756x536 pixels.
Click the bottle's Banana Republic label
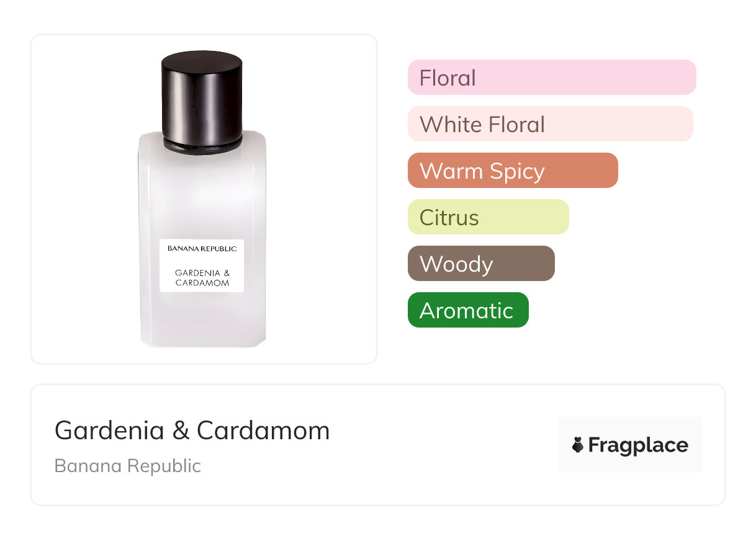pos(202,248)
